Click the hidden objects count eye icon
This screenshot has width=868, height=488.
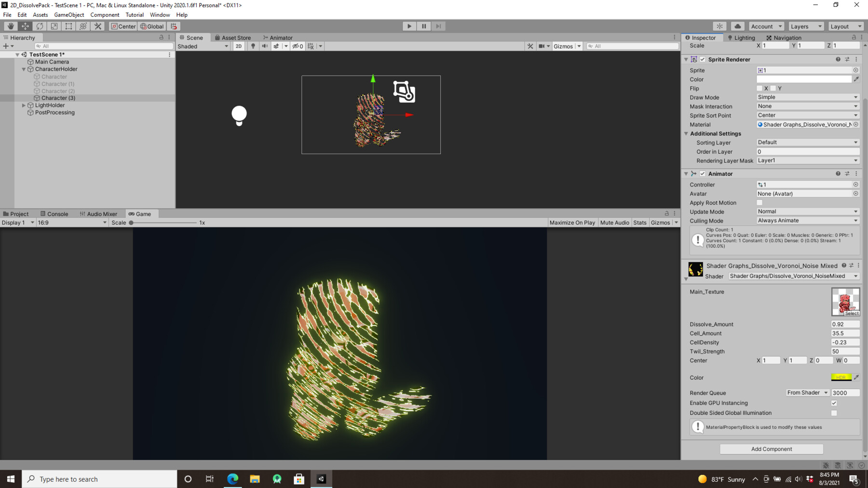pyautogui.click(x=296, y=46)
